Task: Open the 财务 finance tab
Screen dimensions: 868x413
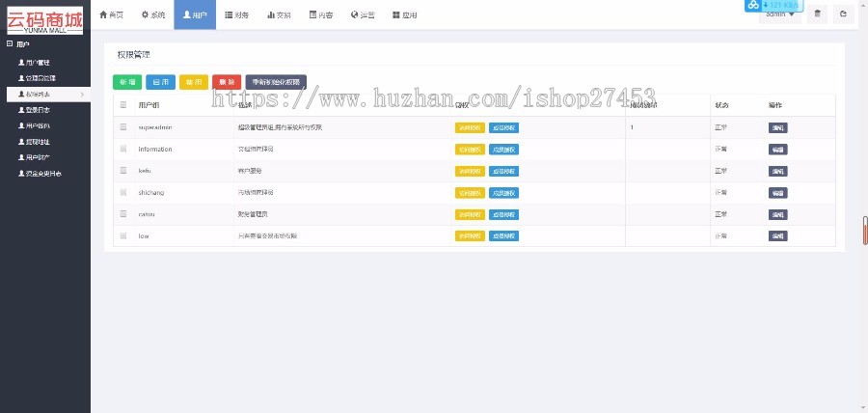Action: pyautogui.click(x=236, y=14)
